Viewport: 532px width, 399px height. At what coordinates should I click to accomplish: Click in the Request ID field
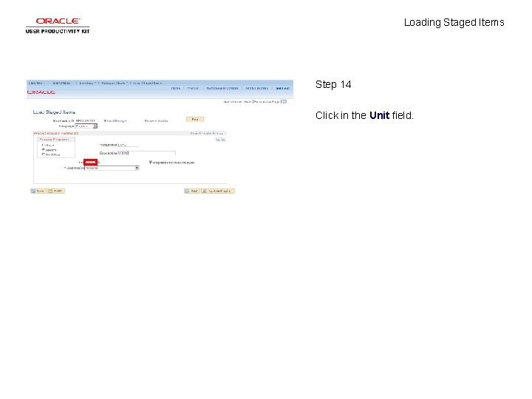coord(129,145)
